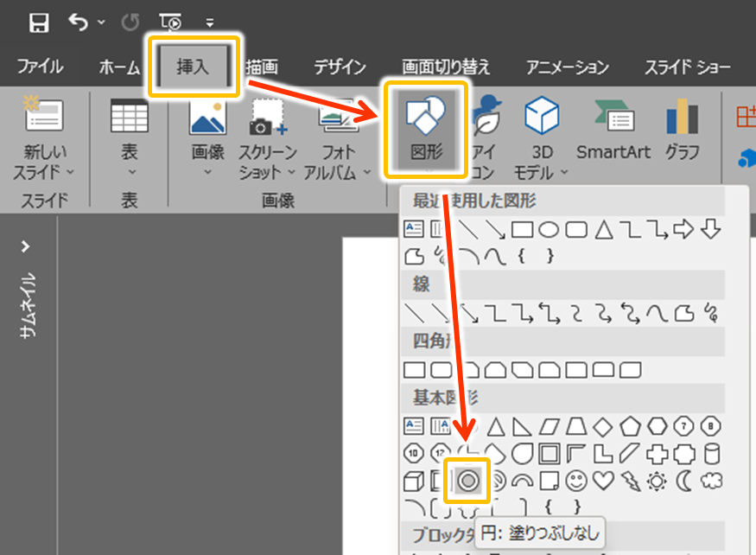Insert the sun shape
Image resolution: width=756 pixels, height=555 pixels.
coord(658,481)
